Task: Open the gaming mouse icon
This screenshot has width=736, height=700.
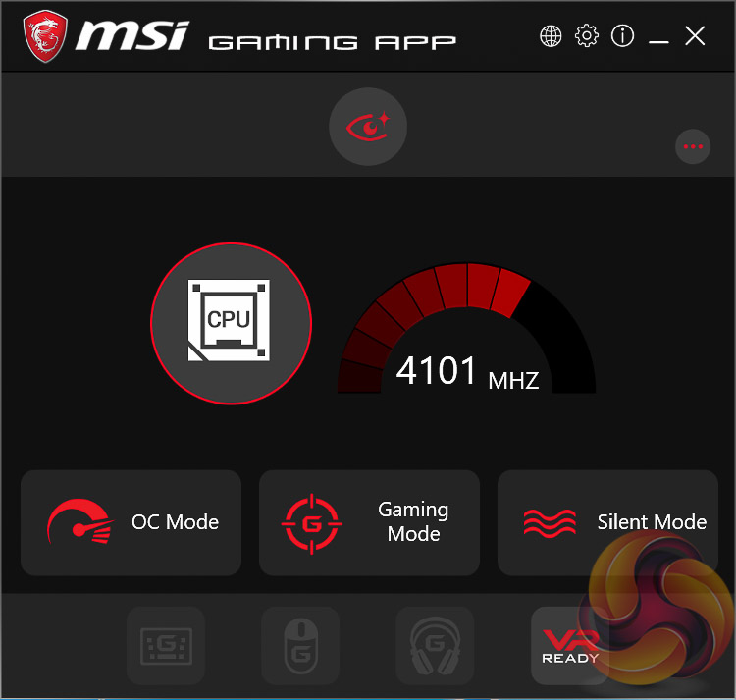Action: coord(300,646)
